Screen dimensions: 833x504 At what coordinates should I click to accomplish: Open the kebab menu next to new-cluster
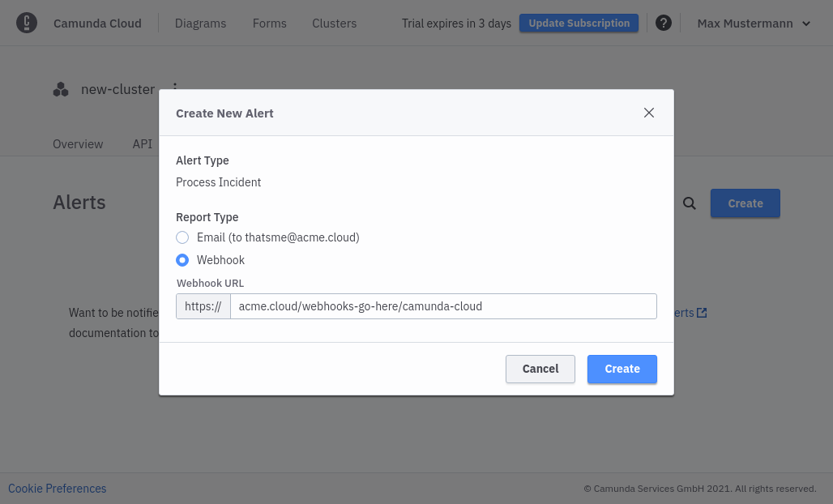click(175, 89)
